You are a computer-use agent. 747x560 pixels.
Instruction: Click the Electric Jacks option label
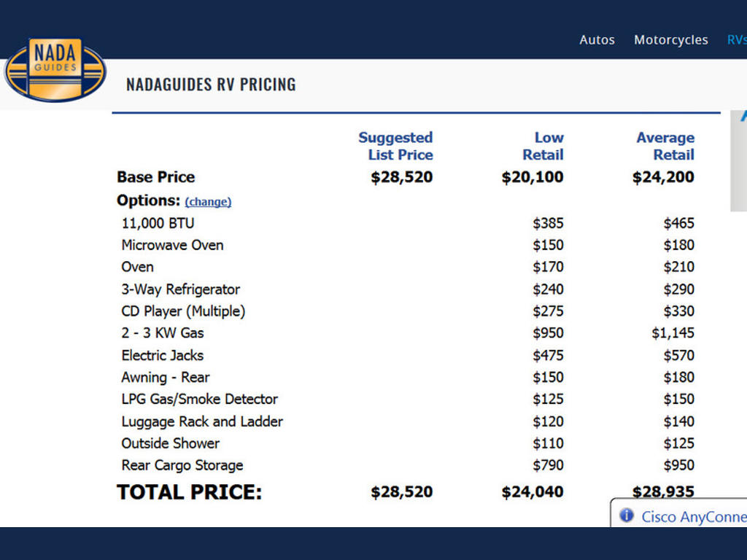point(163,356)
